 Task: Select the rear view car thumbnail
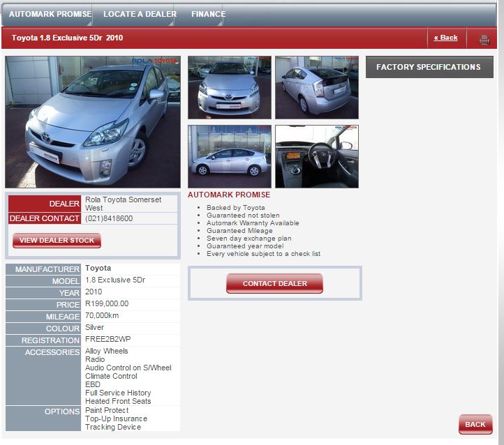[317, 87]
